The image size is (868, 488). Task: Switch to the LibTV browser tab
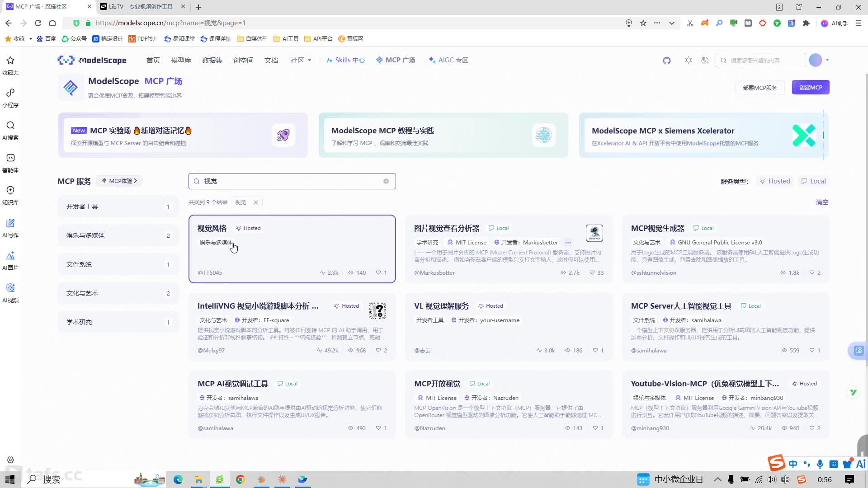(141, 7)
